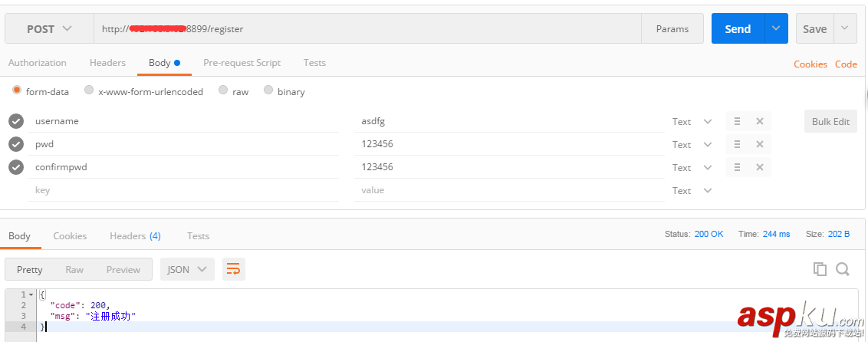Delete the username row with X icon
This screenshot has height=342, width=868.
(759, 121)
